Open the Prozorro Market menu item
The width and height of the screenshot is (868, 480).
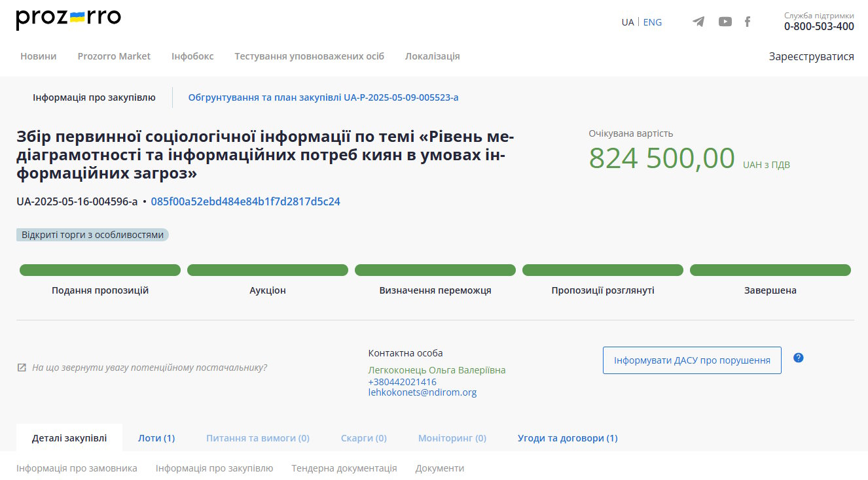[114, 56]
